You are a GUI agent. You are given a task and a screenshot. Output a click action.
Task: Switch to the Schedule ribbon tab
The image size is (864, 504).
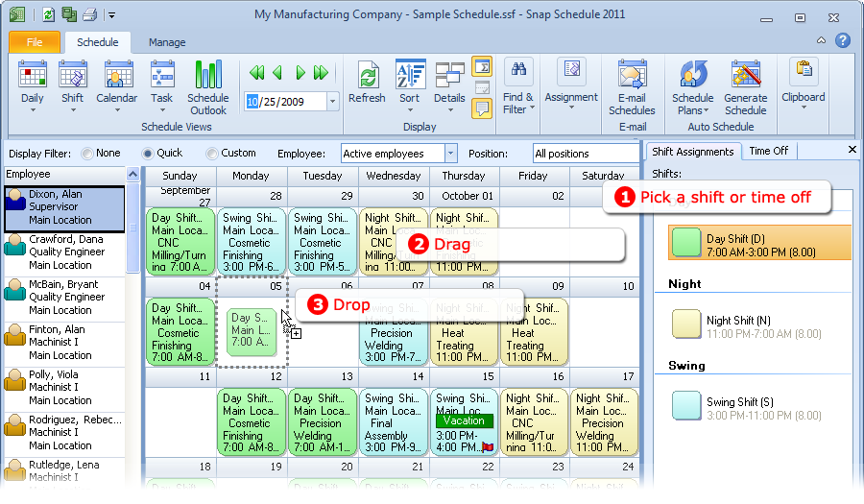point(98,42)
